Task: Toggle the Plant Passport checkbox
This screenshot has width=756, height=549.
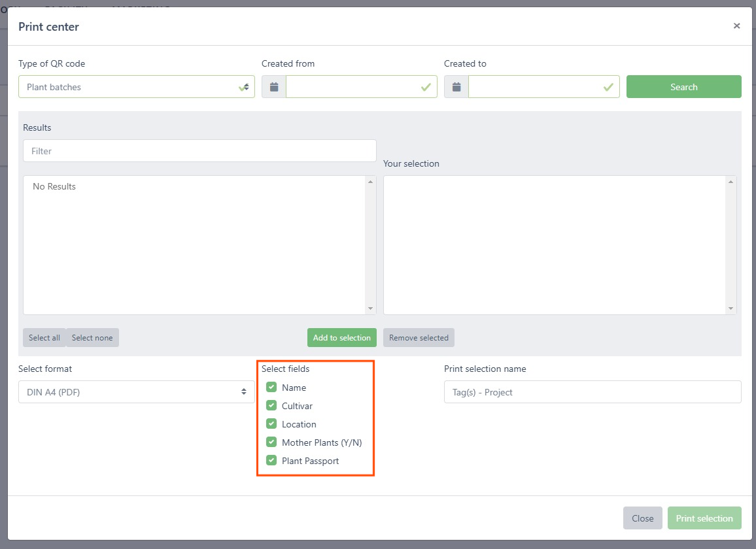Action: coord(271,461)
